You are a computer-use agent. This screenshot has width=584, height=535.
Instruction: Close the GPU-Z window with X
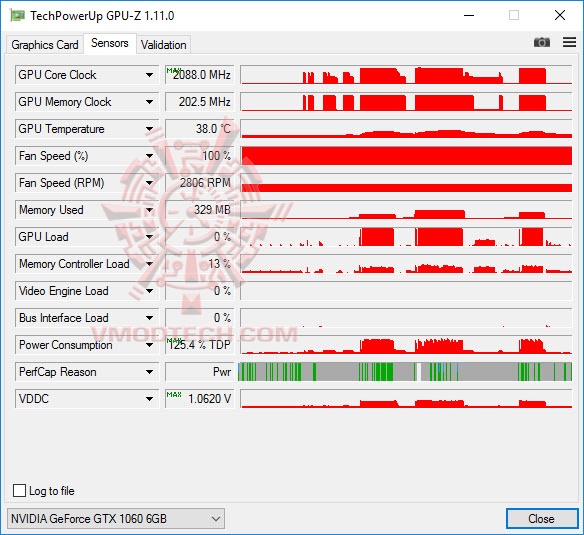click(560, 15)
